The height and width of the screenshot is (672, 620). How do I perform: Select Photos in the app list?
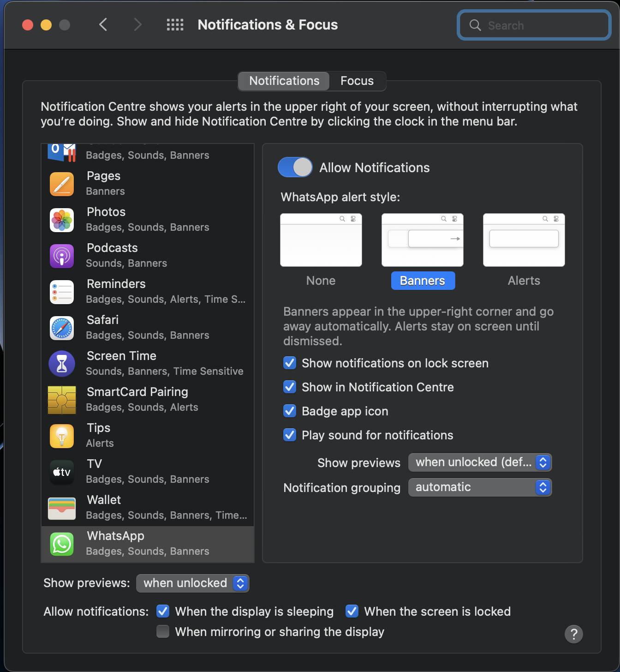148,220
